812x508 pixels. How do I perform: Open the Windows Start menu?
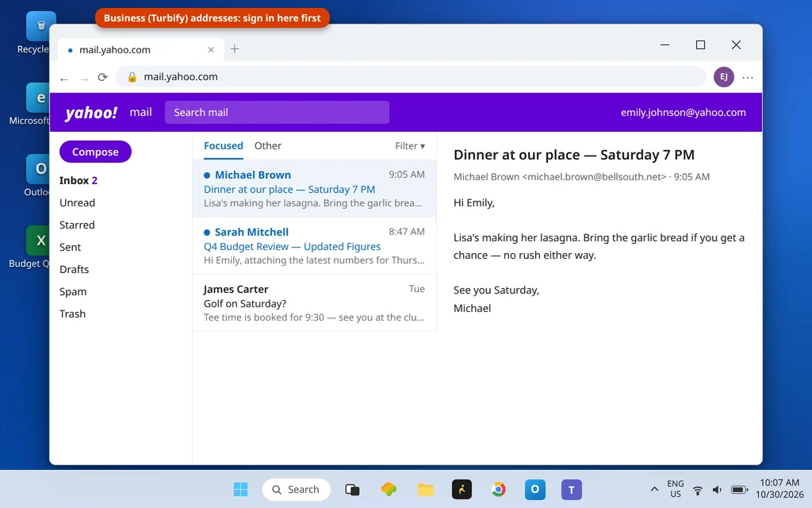240,489
